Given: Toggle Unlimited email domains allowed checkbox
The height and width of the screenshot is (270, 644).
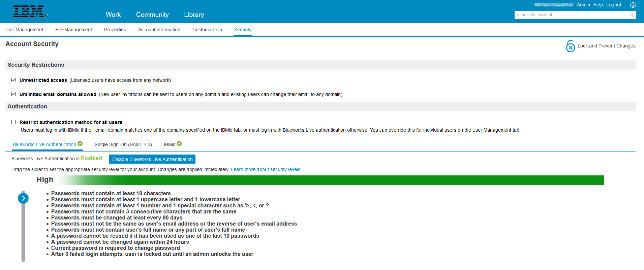Looking at the screenshot, I should (14, 94).
